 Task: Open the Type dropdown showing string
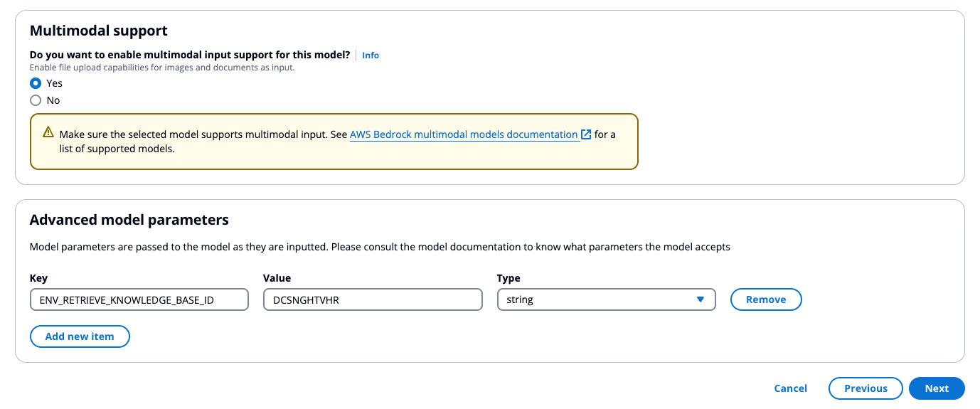point(606,299)
